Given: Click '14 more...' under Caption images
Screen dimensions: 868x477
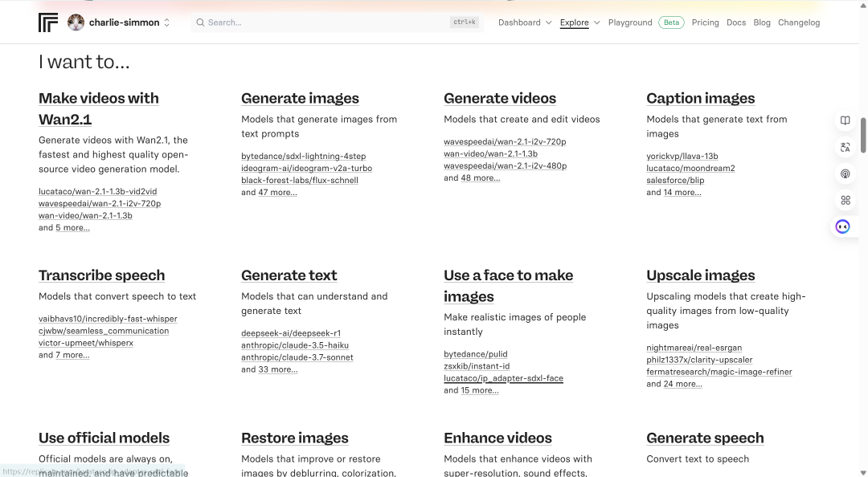Looking at the screenshot, I should click(x=682, y=193).
